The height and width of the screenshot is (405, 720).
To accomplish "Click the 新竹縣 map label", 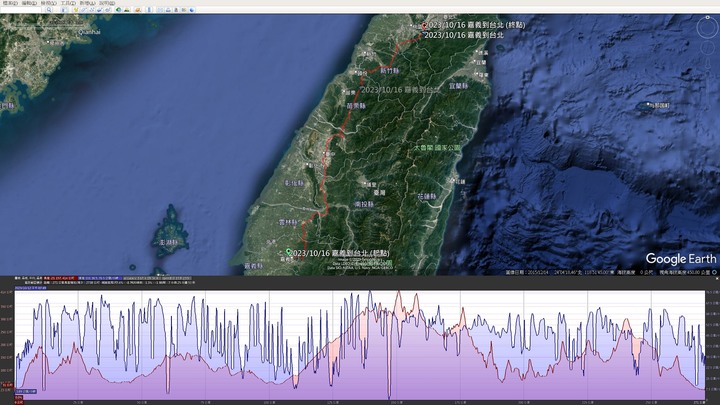I will coord(390,71).
